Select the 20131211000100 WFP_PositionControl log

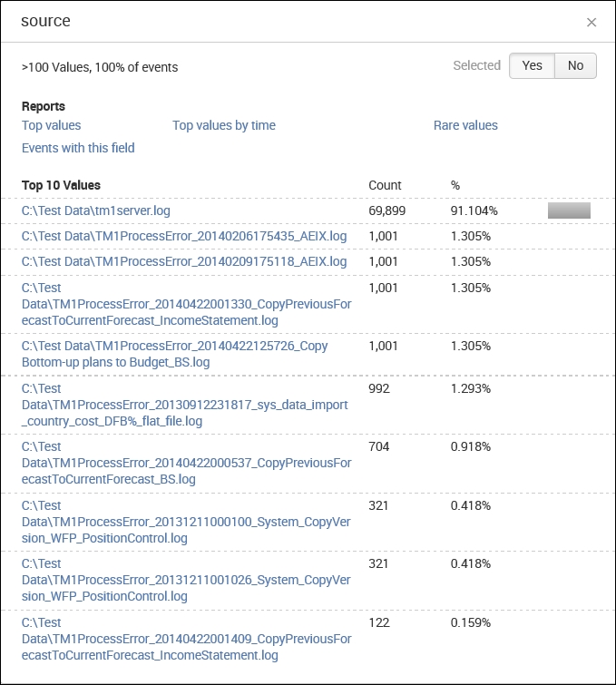coord(186,522)
